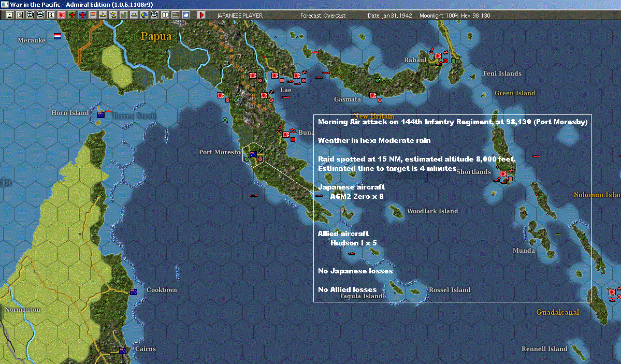621x364 pixels.
Task: Open the document list icon in toolbar
Action: click(x=20, y=15)
